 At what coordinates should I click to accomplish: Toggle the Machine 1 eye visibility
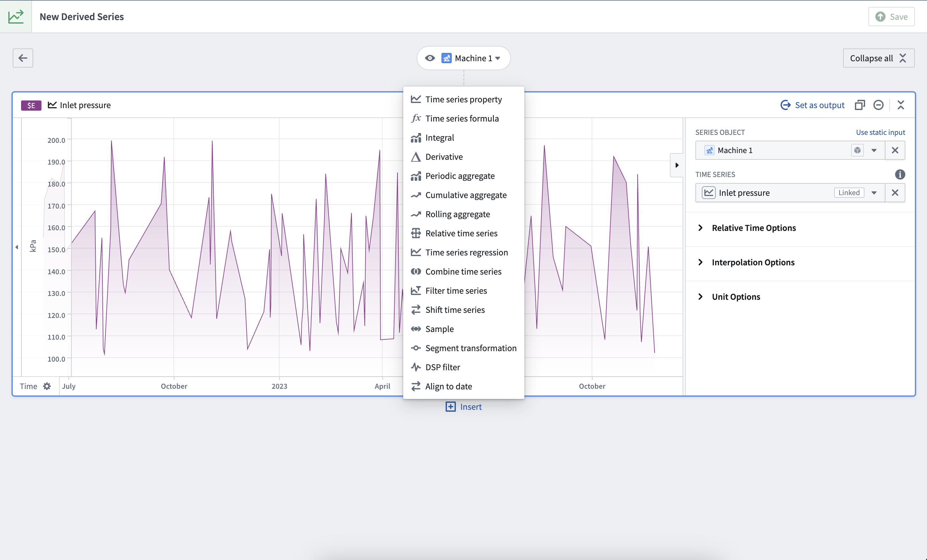point(430,58)
